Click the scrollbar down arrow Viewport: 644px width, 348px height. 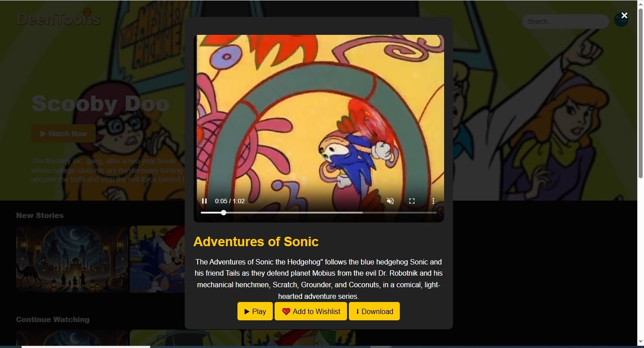(640, 342)
